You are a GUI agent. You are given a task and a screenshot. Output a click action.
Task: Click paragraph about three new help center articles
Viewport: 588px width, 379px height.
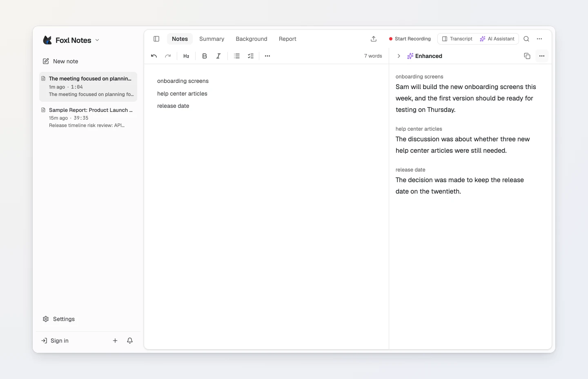pos(463,145)
